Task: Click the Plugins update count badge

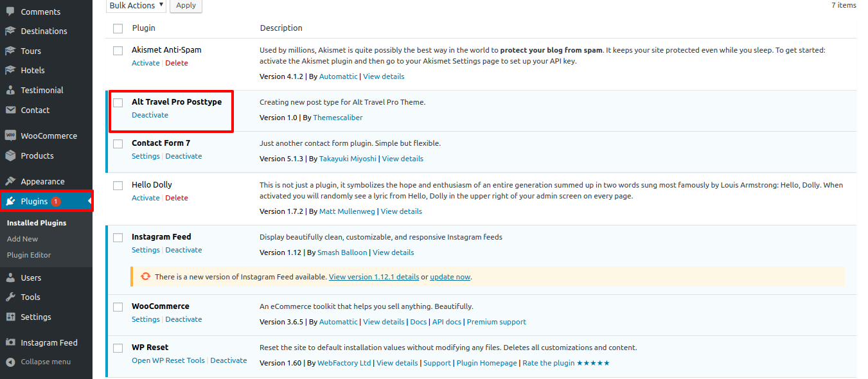Action: point(56,201)
